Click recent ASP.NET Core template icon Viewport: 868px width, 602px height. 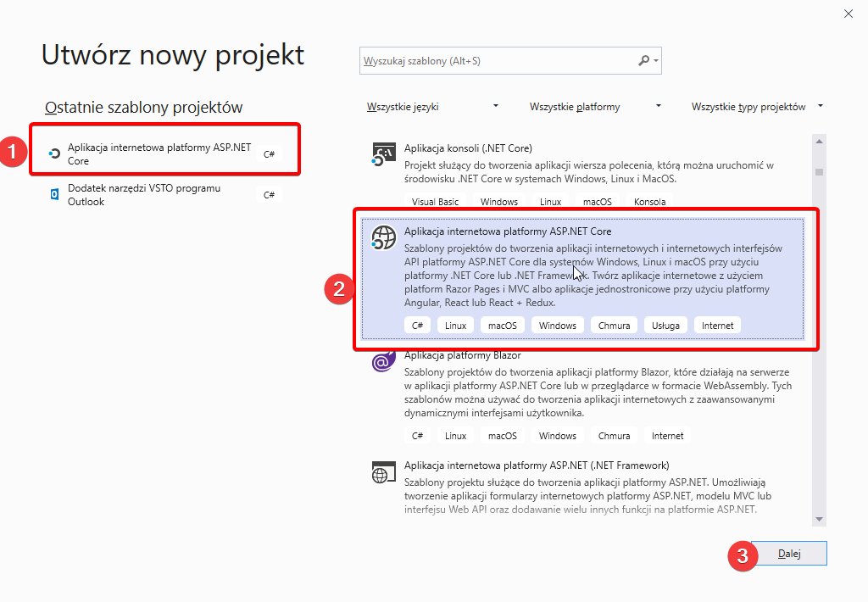tap(54, 153)
